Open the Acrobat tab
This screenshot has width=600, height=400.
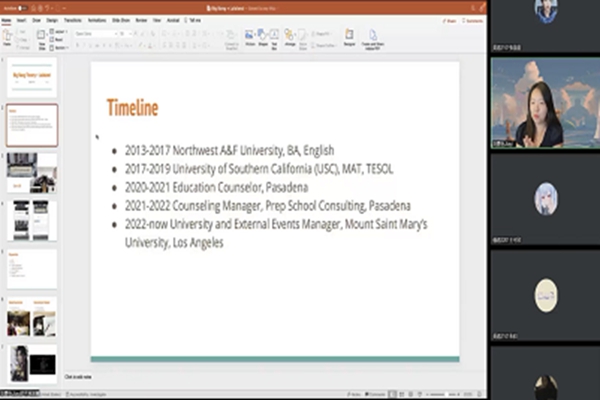coord(173,20)
